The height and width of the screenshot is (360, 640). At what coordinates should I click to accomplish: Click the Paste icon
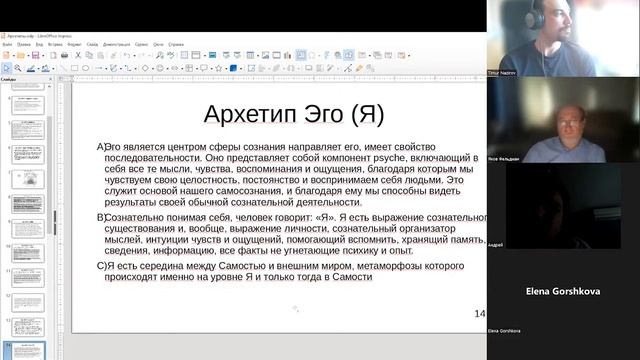point(101,55)
